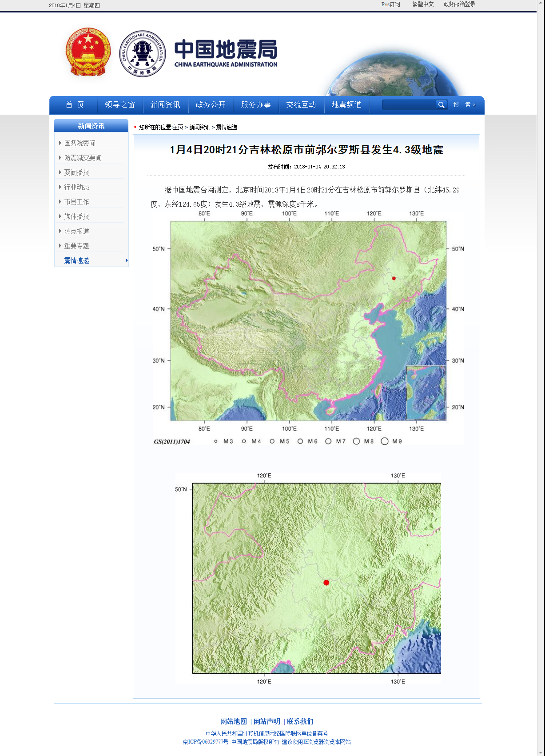Click the arrow beside 要闻播报
545x756 pixels.
(x=60, y=172)
